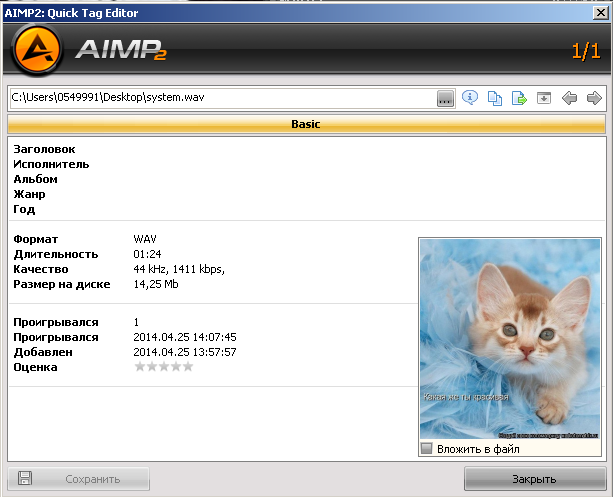
Task: Click the WAV format value
Action: 145,239
